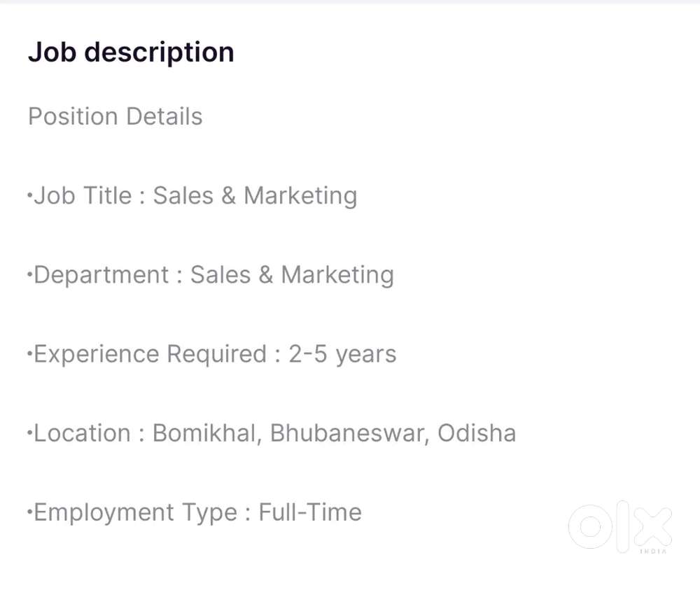Click "Sales & Marketing" in Department line
Viewport: 700px width, 590px height.
point(292,274)
